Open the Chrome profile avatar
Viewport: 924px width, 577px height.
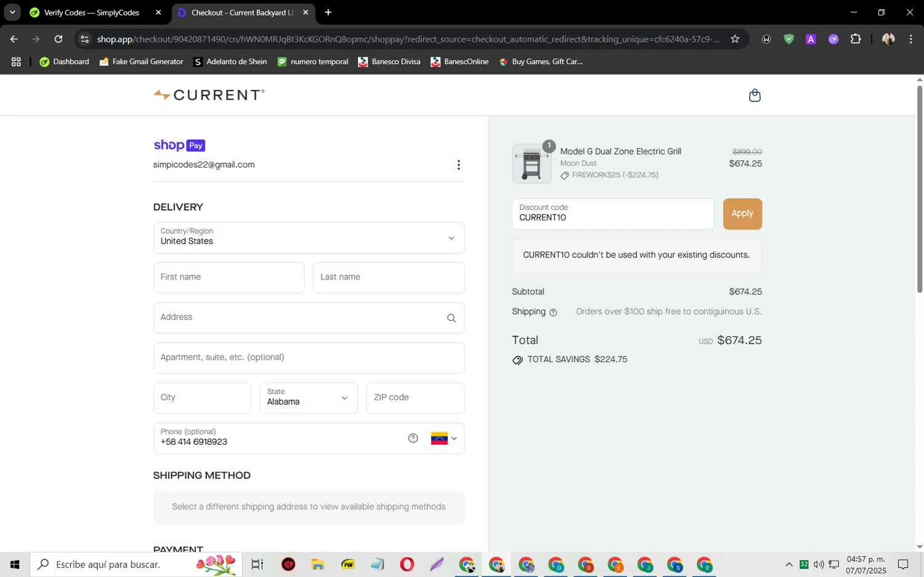888,39
